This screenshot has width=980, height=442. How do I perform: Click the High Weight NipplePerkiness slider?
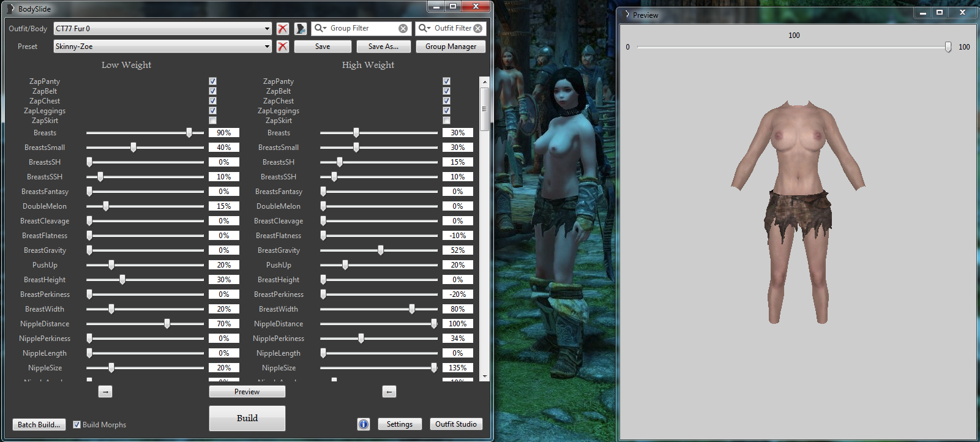[x=379, y=339]
